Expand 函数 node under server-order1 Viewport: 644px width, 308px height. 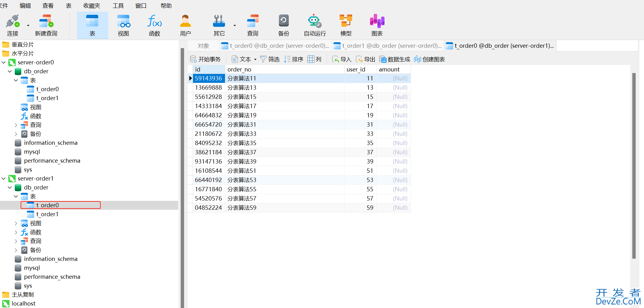(x=16, y=232)
